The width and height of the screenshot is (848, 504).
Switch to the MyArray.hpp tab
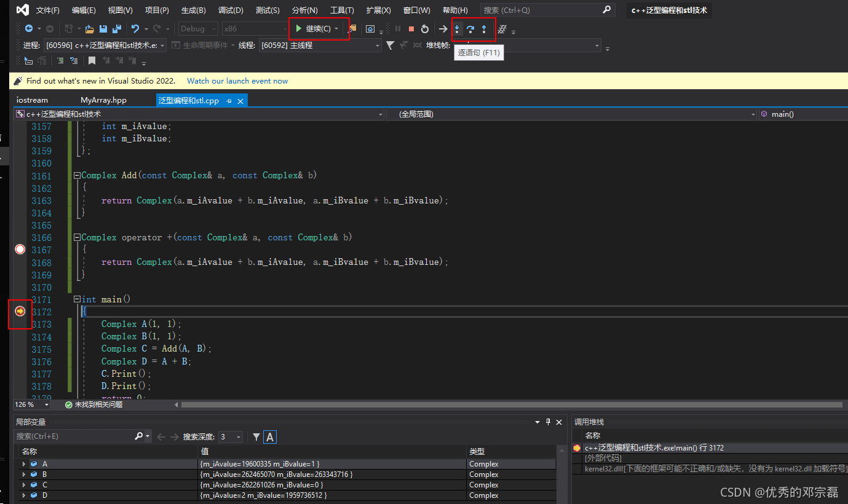(x=103, y=100)
